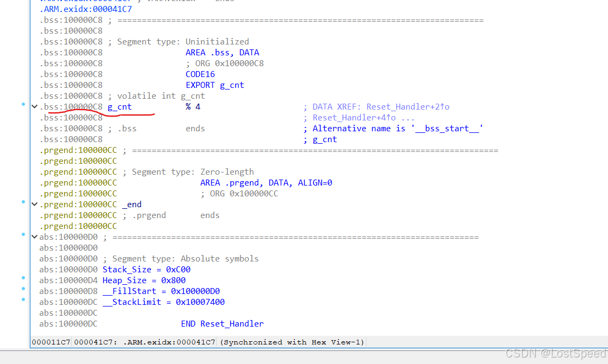
Task: Click '000041C7: .ARM.exidx:000041C7' status bar entry
Action: click(x=144, y=342)
